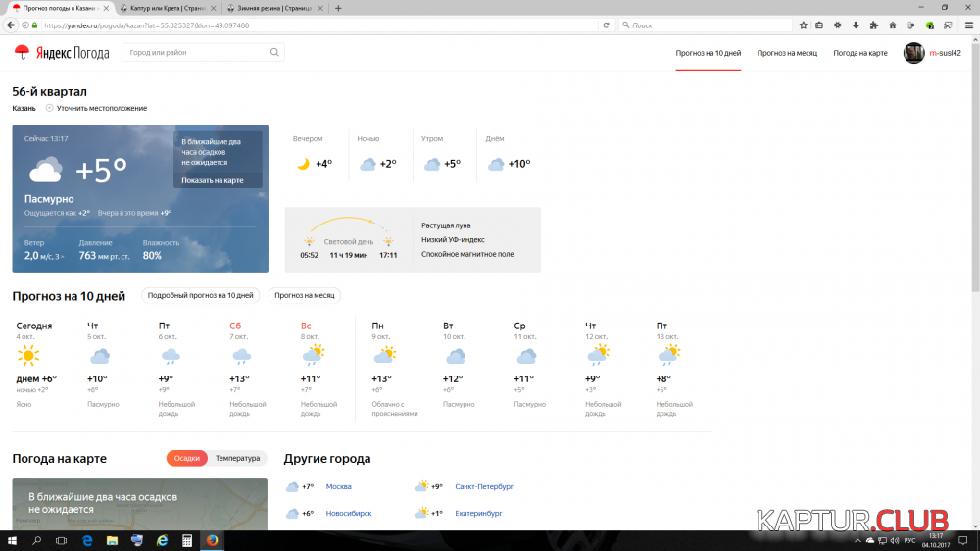Open the Екатеринбург city link
Viewport: 980px width, 551px height.
tap(479, 514)
